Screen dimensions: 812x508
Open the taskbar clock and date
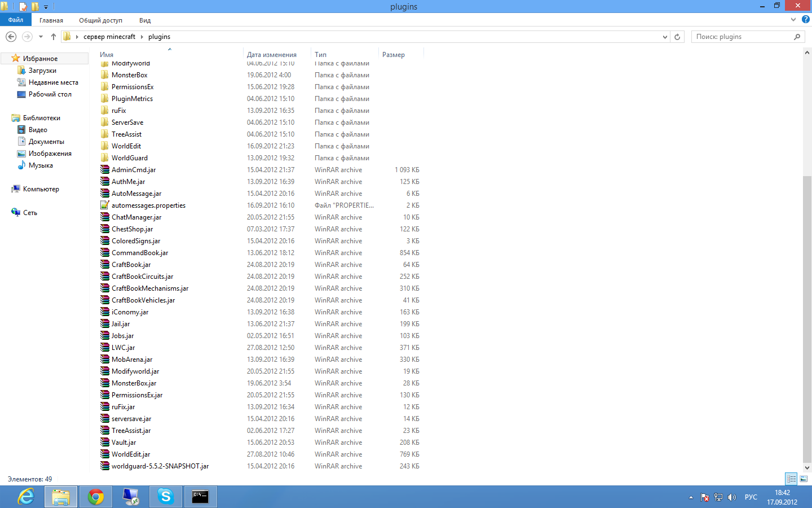click(782, 497)
